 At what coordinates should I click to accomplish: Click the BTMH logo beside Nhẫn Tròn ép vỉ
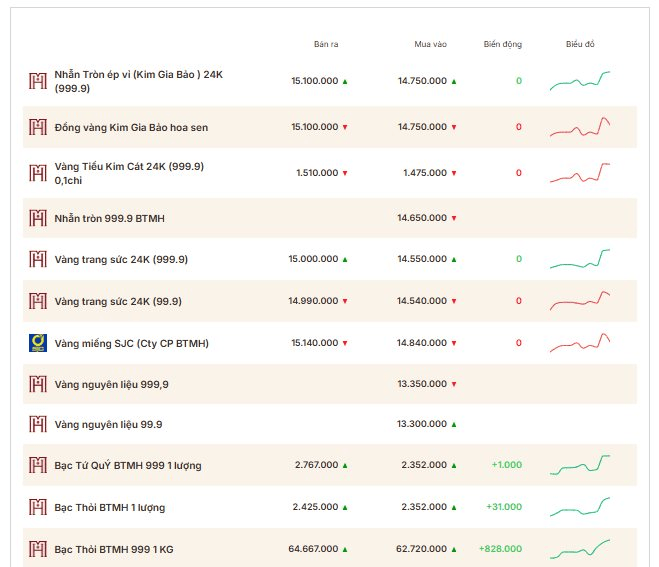point(38,81)
